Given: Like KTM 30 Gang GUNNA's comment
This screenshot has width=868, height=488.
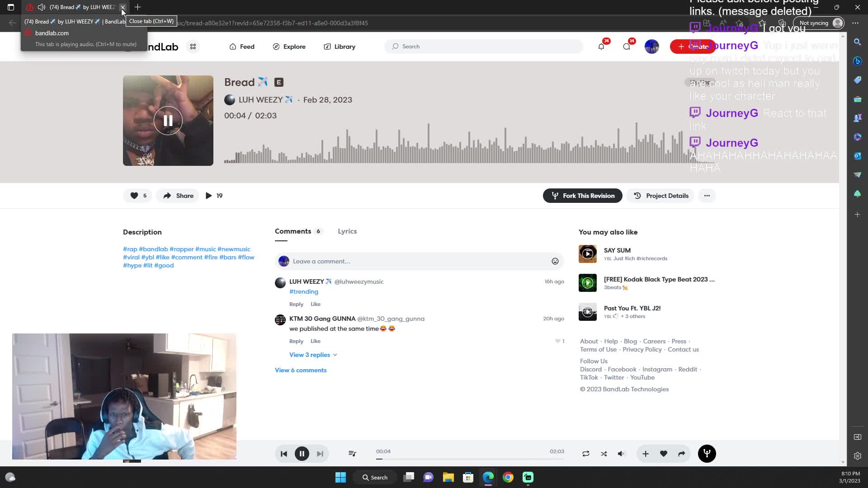Looking at the screenshot, I should [316, 341].
